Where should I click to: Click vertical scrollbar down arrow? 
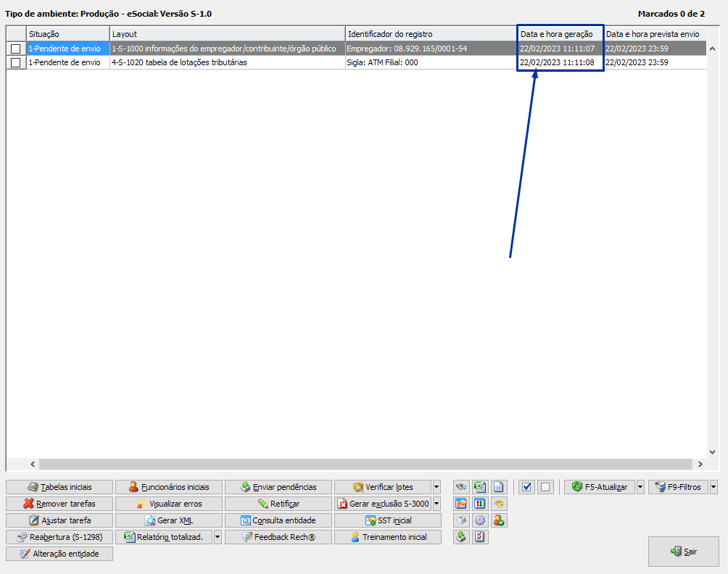[x=712, y=452]
